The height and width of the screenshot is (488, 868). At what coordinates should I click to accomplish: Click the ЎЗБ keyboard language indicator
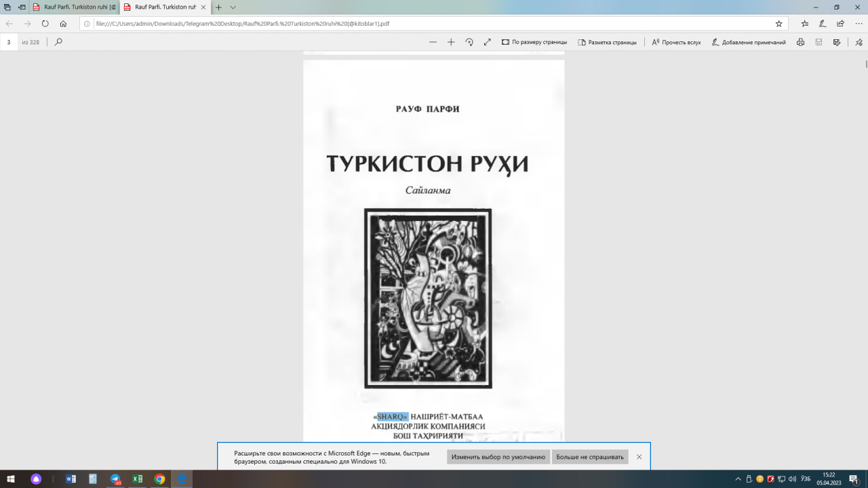[x=806, y=479]
